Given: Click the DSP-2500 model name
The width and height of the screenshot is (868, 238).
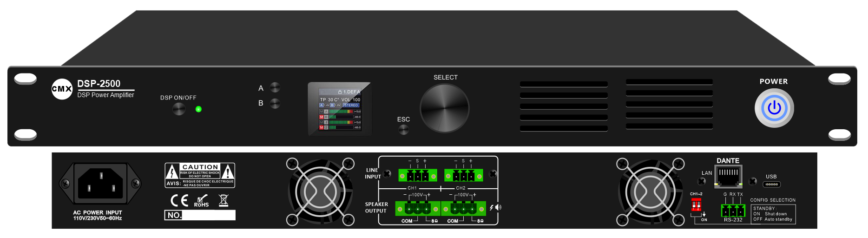Looking at the screenshot, I should coord(99,84).
